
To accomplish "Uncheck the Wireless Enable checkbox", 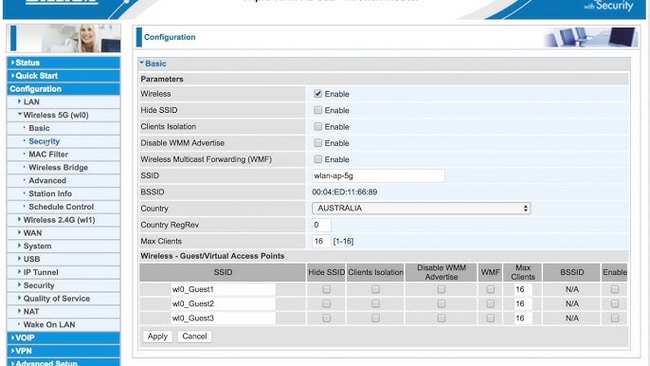I will pos(318,94).
